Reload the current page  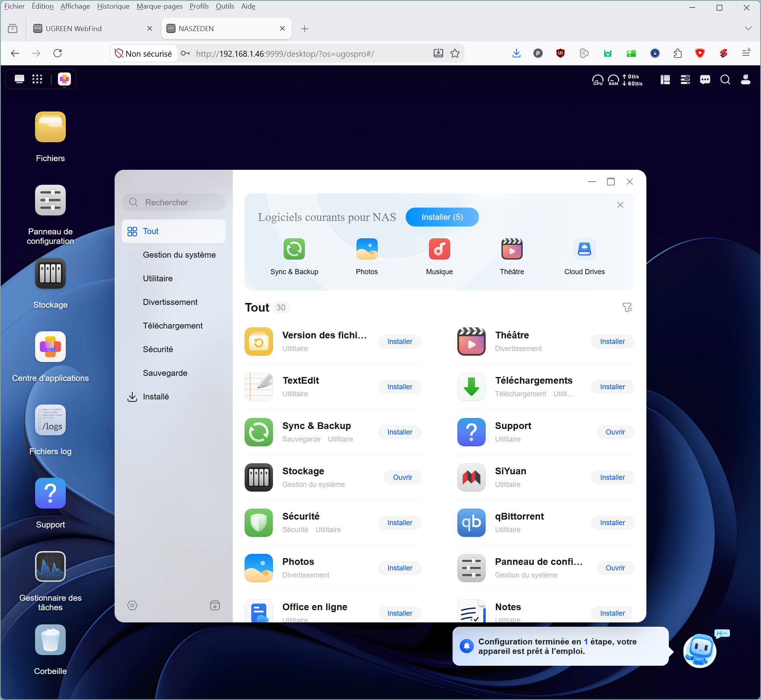point(58,53)
